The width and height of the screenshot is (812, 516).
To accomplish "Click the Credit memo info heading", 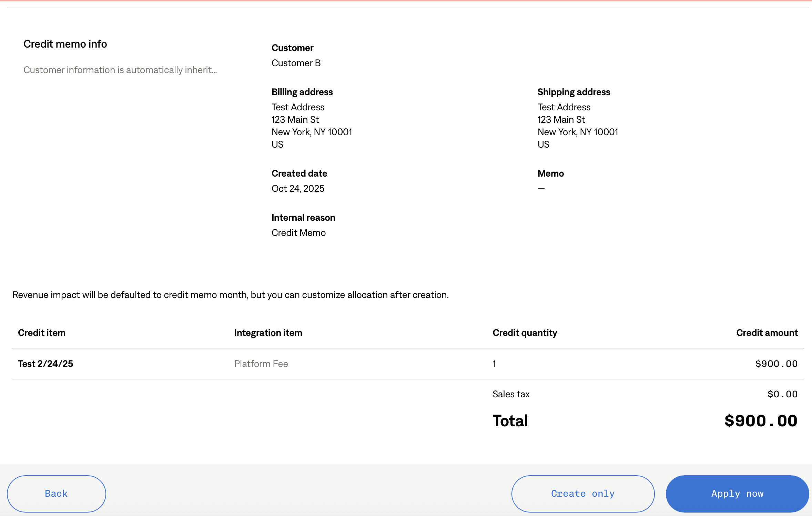I will click(65, 44).
